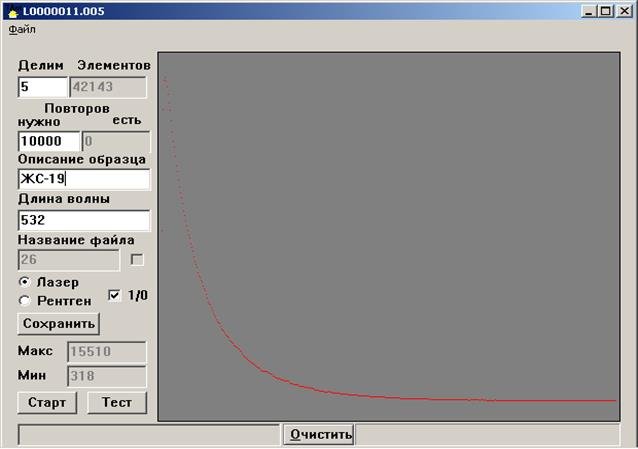Click the Макс field showing 15510

coord(107,351)
